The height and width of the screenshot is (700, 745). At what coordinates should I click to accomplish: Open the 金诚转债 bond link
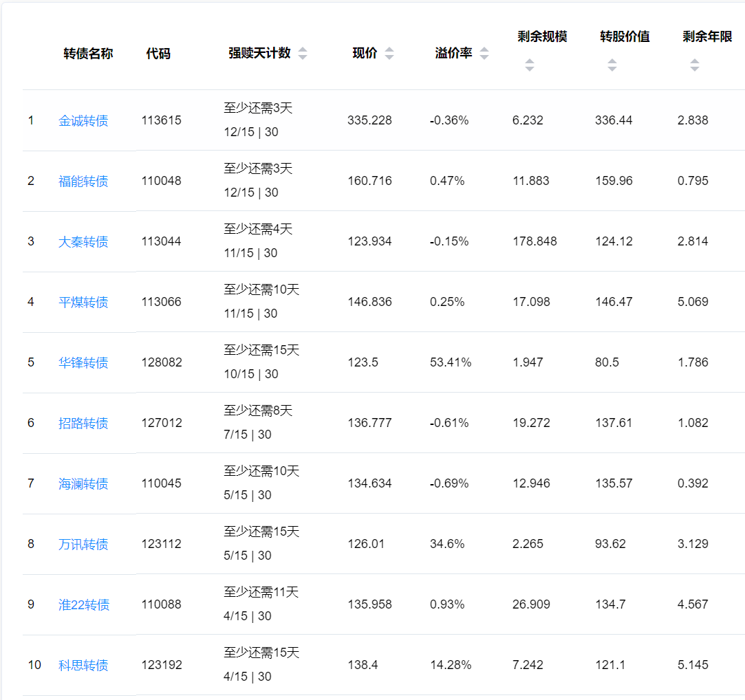point(83,121)
